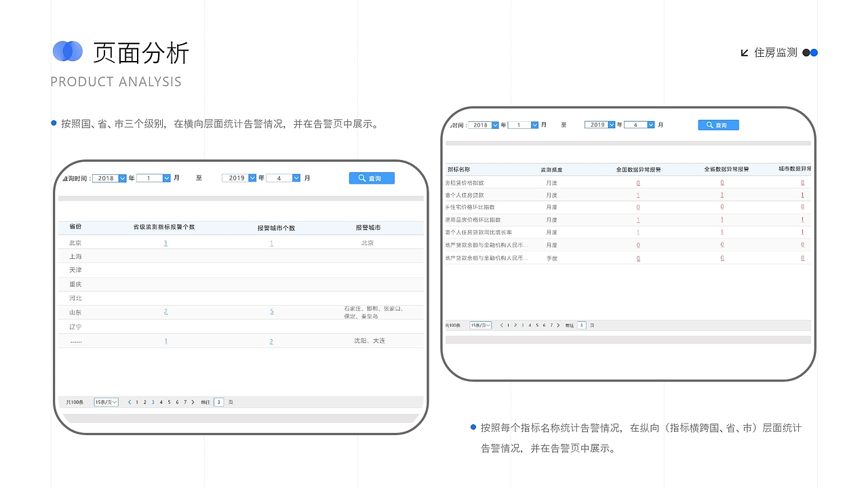This screenshot has width=868, height=488.
Task: Open 北京's 报警城市个数 link showing 1
Action: (x=271, y=243)
